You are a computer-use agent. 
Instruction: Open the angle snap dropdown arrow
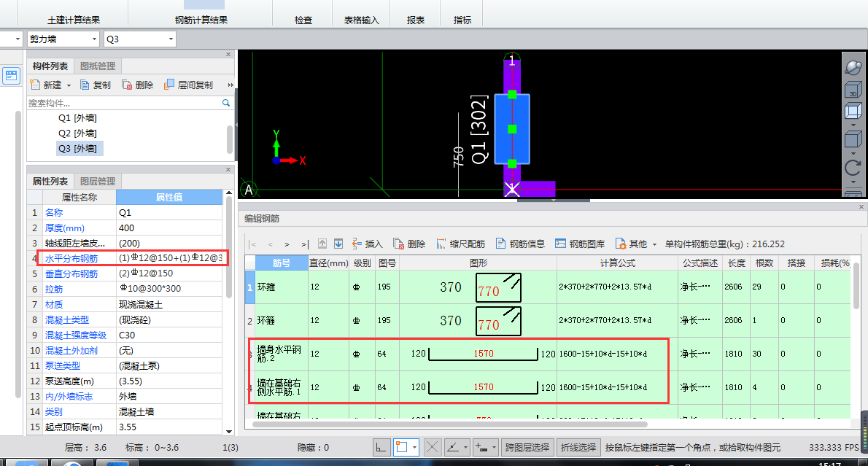[x=465, y=447]
